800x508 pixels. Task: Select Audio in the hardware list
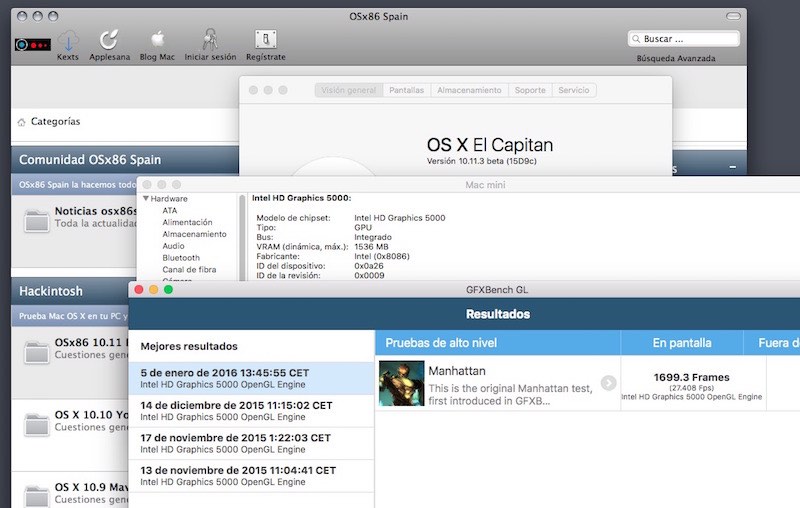pyautogui.click(x=173, y=246)
